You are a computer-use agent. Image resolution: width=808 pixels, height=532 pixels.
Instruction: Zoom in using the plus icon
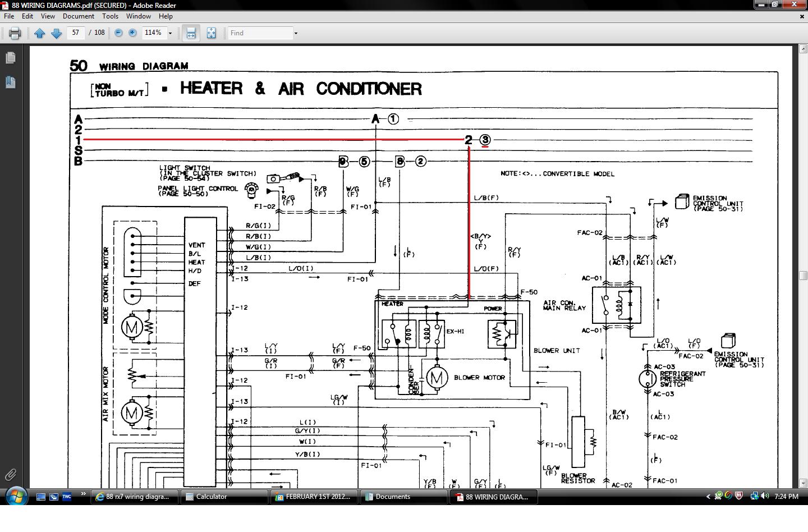131,33
